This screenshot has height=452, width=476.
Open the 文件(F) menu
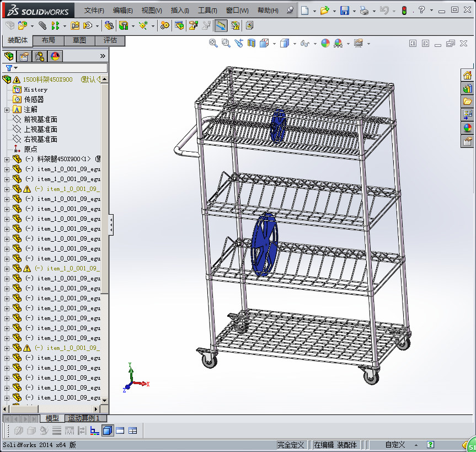pyautogui.click(x=94, y=10)
